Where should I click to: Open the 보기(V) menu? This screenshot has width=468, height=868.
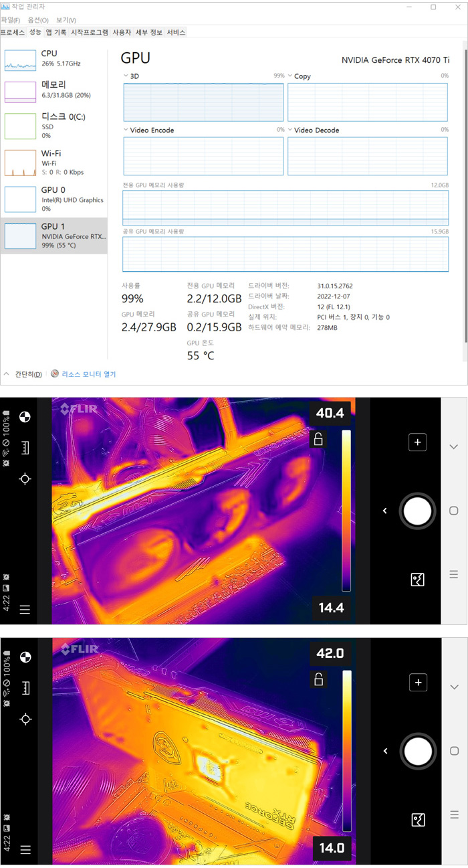click(66, 20)
